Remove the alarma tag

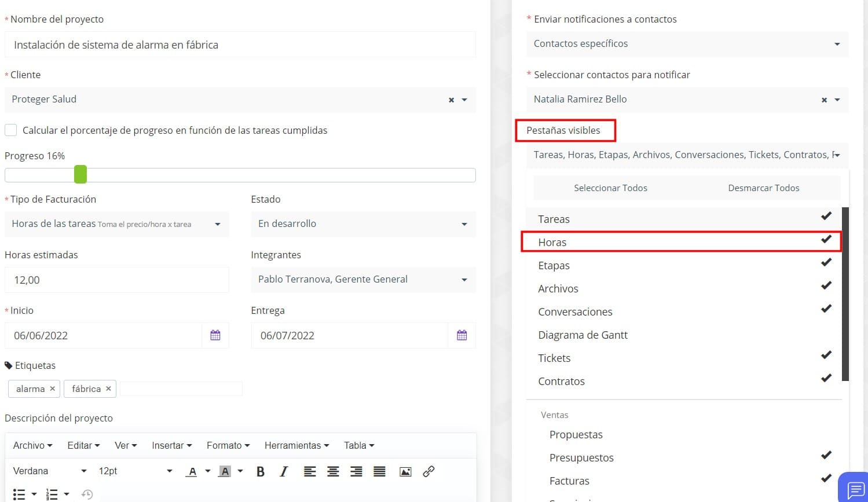tap(52, 389)
